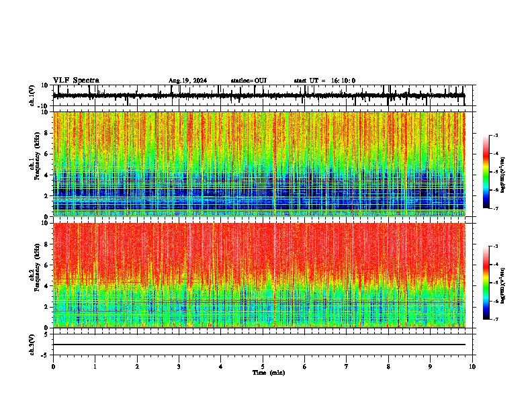This screenshot has height=411, width=532.
Task: Click time axis tick label '1' minute
Action: [x=95, y=367]
